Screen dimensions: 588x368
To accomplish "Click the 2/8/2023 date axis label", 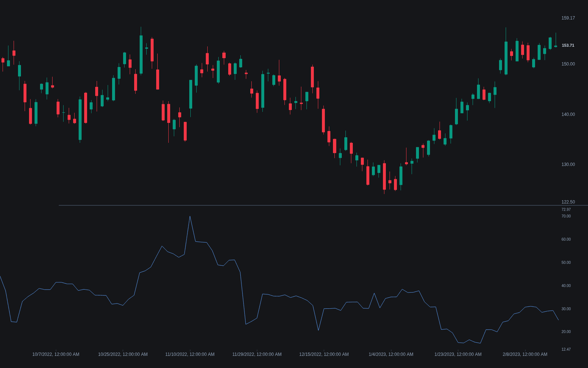I will 525,354.
